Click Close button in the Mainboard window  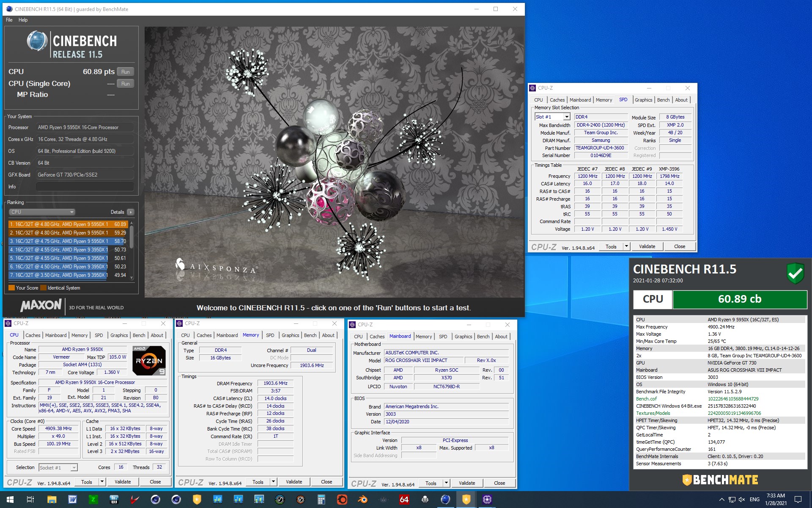[499, 483]
